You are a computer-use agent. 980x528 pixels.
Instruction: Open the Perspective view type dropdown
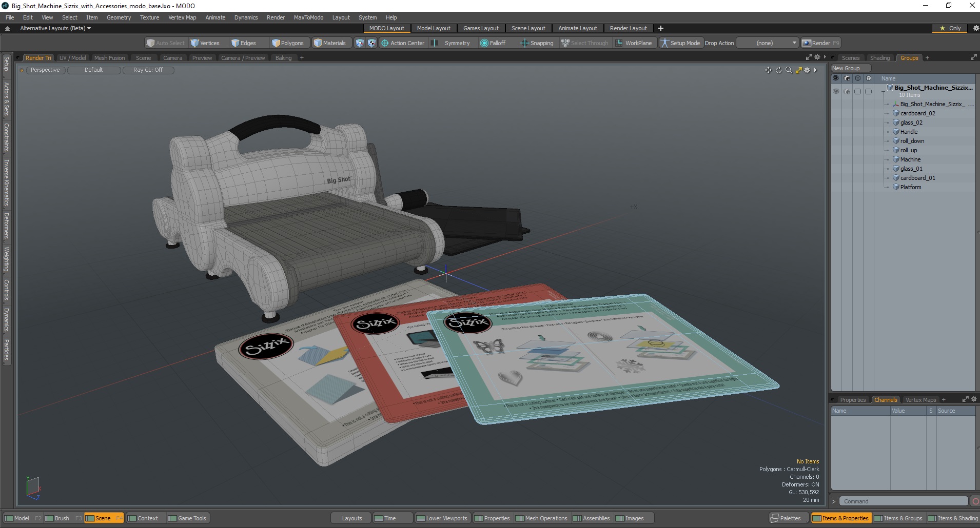tap(45, 70)
